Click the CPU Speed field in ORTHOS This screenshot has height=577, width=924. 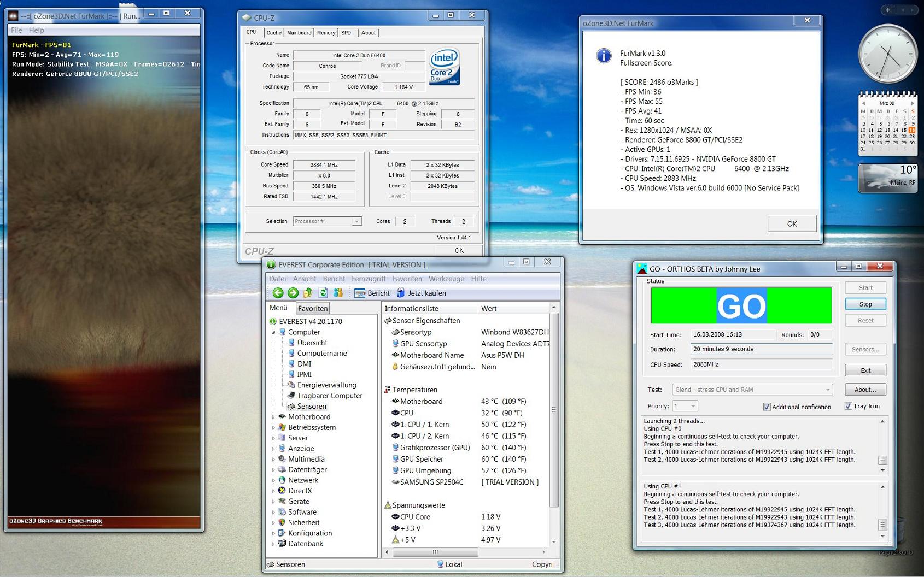[761, 364]
